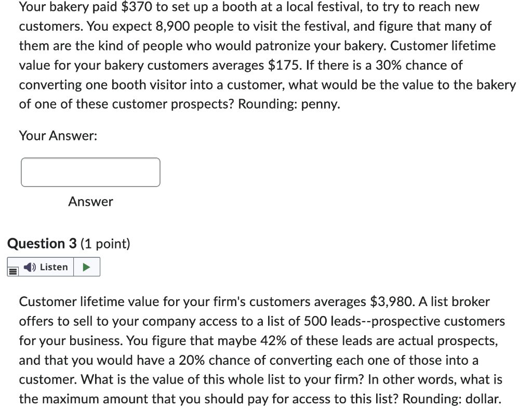The height and width of the screenshot is (409, 532).
Task: Play audio with the green triangle
Action: click(x=87, y=267)
